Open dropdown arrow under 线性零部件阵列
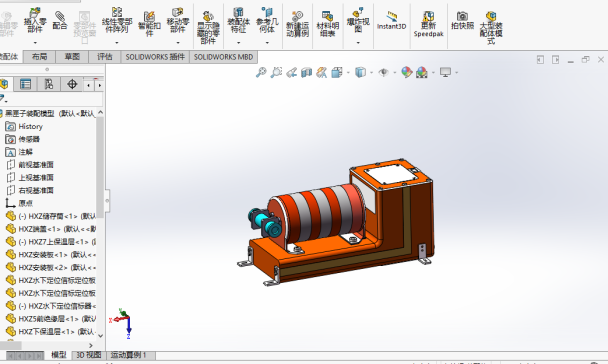 click(117, 42)
